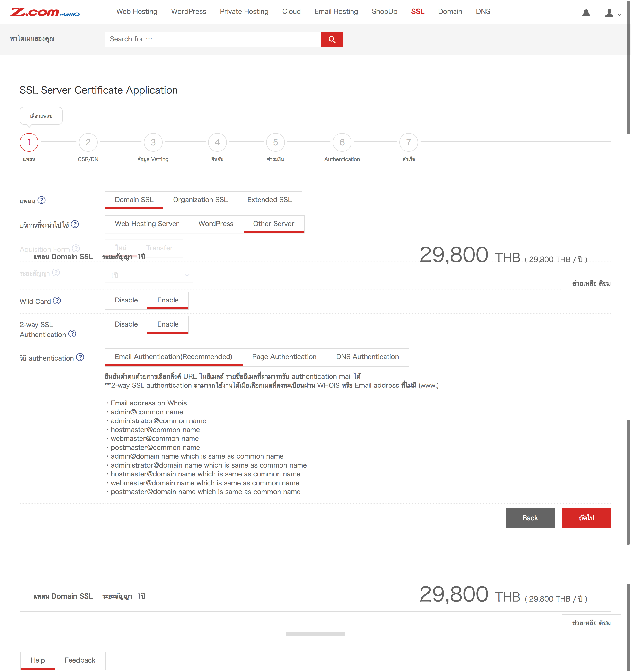Set 2-way SSL Authentication to Disable
631x672 pixels.
point(126,324)
